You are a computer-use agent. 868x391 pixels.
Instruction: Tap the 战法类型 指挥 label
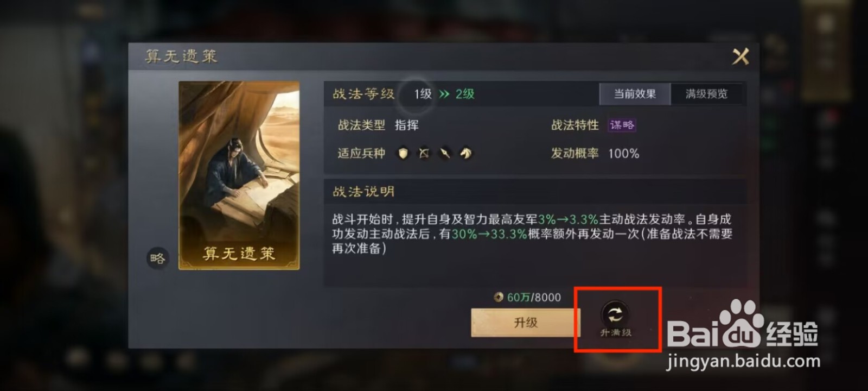[378, 125]
